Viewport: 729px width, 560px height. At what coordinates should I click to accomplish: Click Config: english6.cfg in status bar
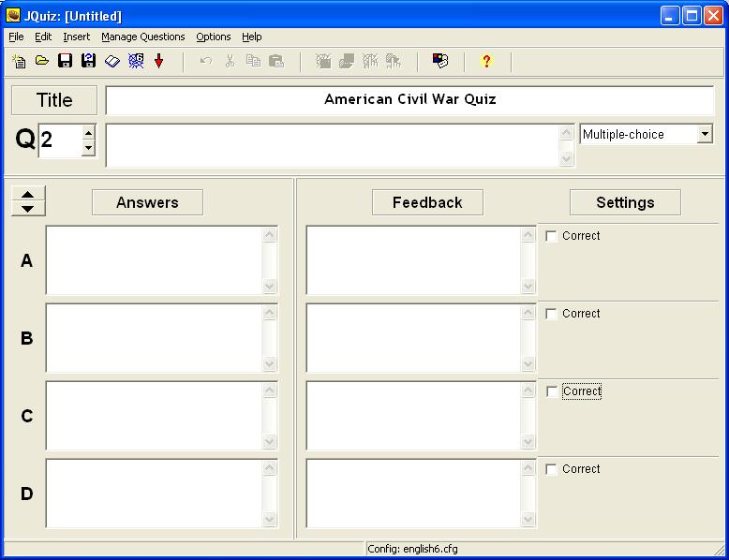point(412,549)
